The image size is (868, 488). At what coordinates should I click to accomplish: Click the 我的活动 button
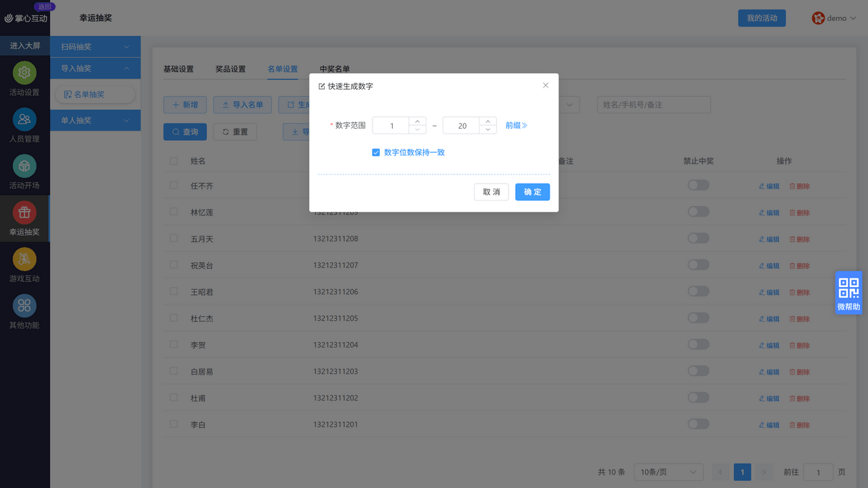click(x=762, y=18)
